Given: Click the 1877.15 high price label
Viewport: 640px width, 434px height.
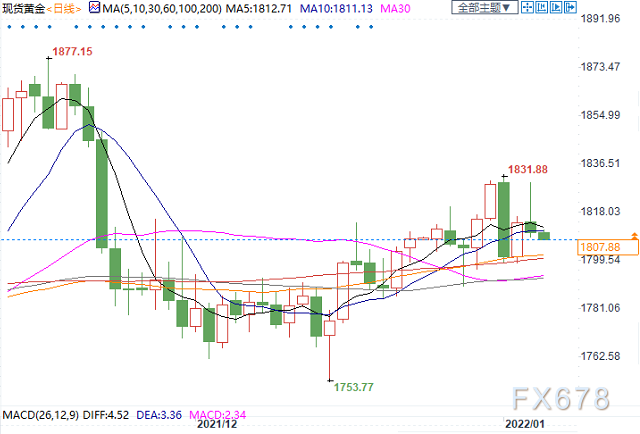Looking at the screenshot, I should [x=72, y=51].
